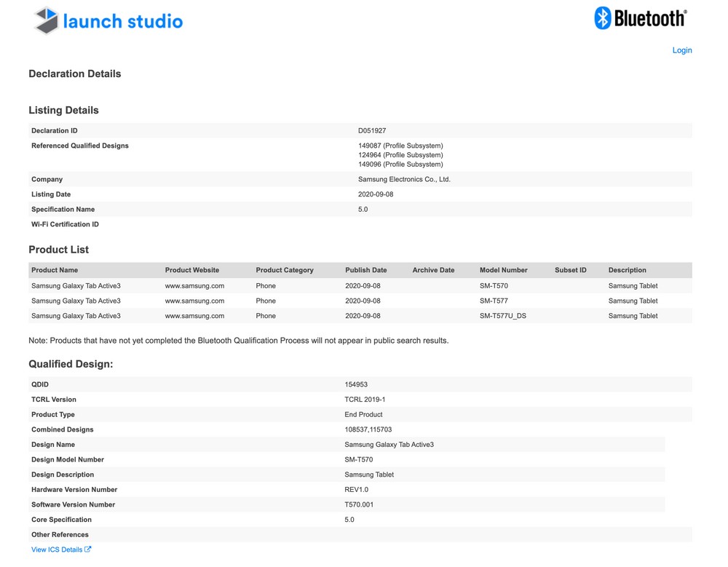Click the Qualified Design: heading
Viewport: 728px width, 567px height.
coord(71,364)
